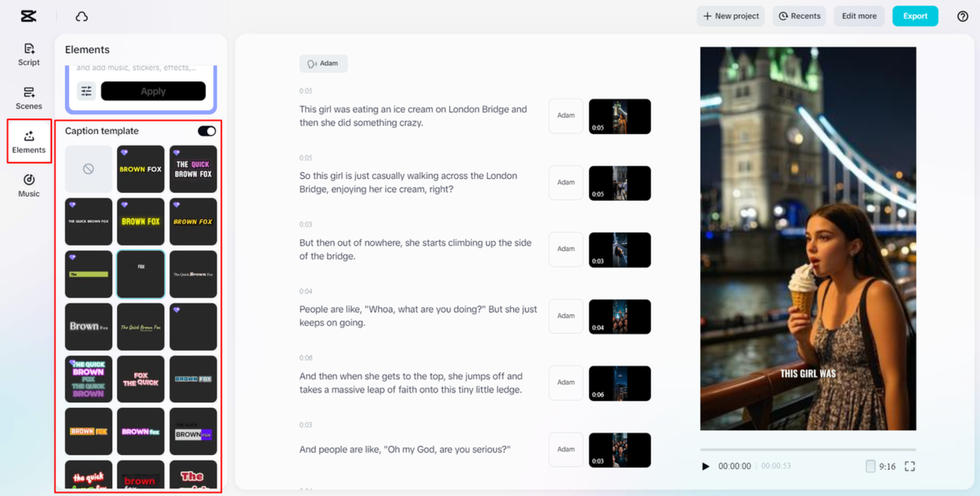Screen dimensions: 980x496
Task: Open the New project button
Action: (x=731, y=16)
